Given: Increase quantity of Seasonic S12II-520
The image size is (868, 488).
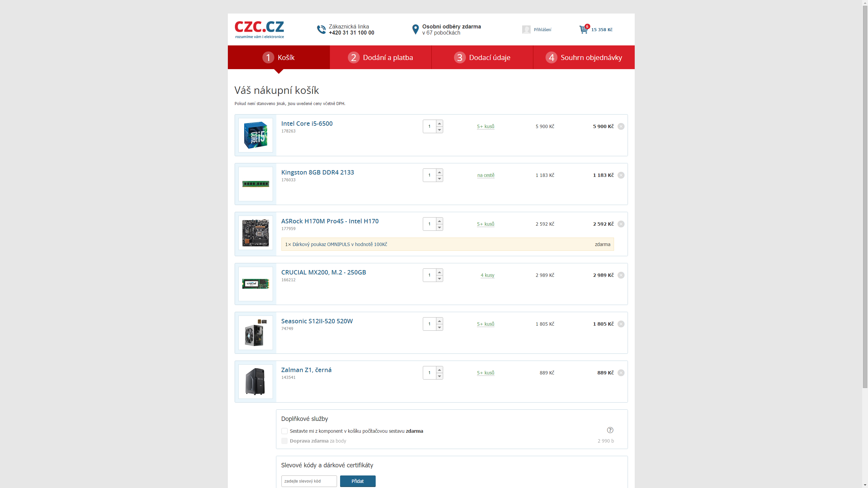Looking at the screenshot, I should coord(439,321).
